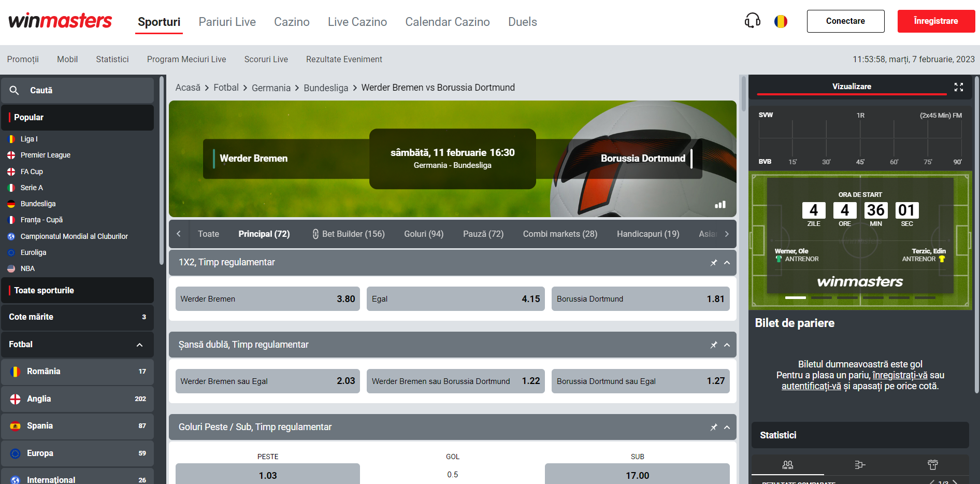Open Duels tab
Screen dimensions: 980x484
[523, 22]
